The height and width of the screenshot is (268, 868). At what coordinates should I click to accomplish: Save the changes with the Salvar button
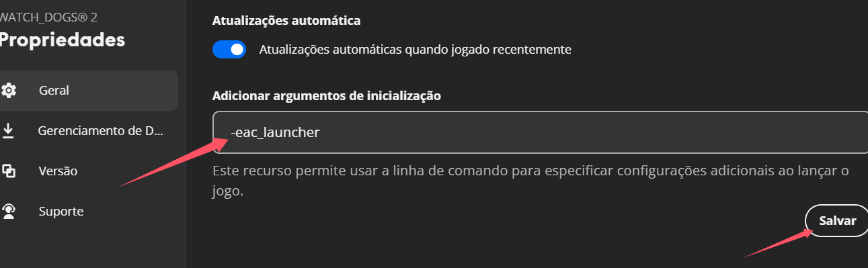point(837,221)
